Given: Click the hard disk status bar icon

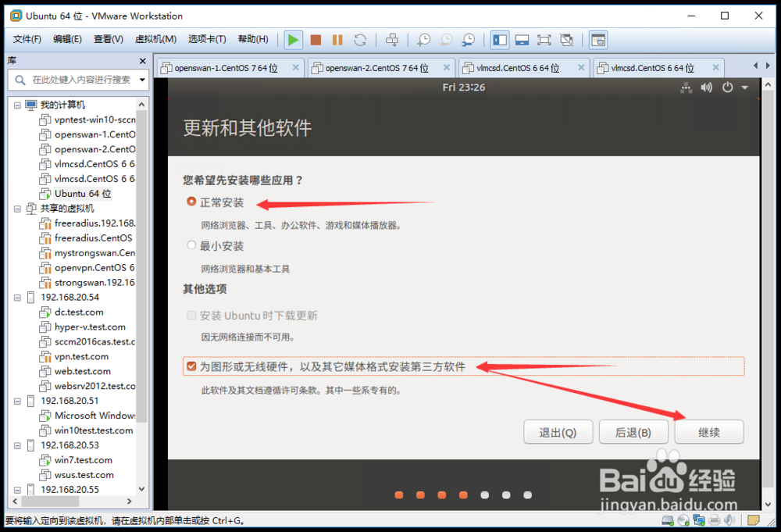Looking at the screenshot, I should coord(668,520).
